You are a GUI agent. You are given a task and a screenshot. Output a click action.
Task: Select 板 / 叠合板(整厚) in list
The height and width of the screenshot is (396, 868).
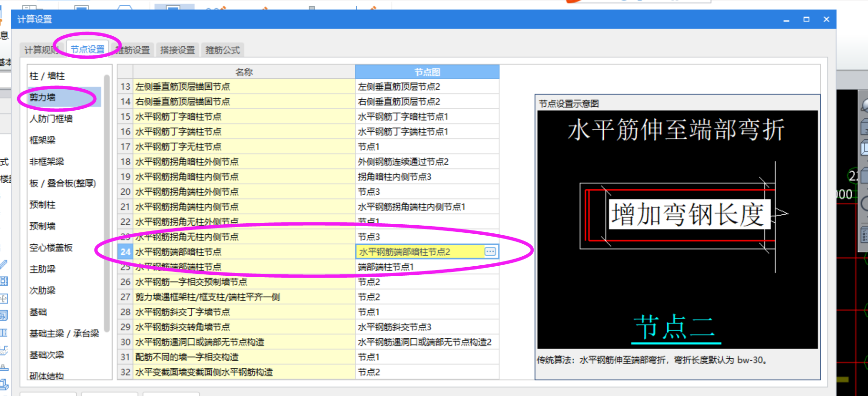coord(63,183)
